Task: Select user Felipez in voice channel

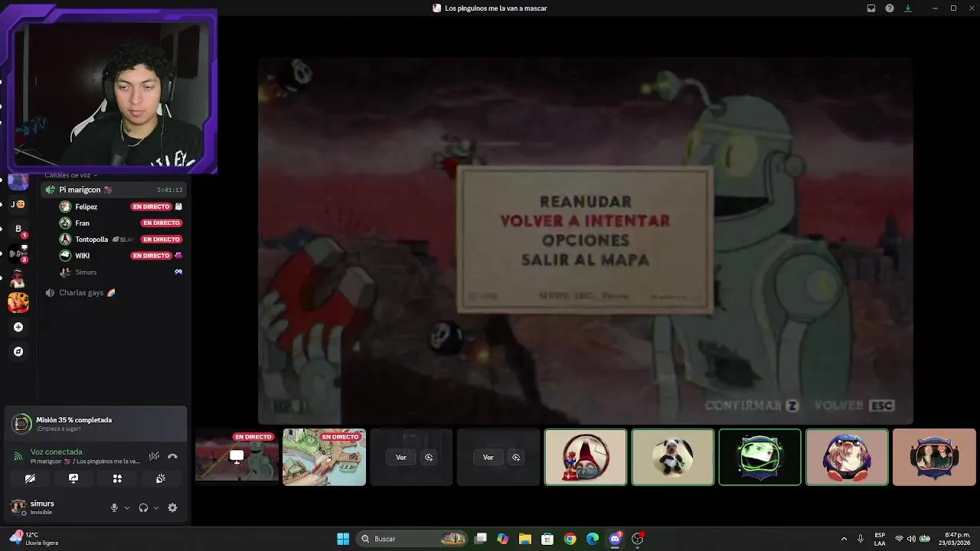Action: (86, 207)
